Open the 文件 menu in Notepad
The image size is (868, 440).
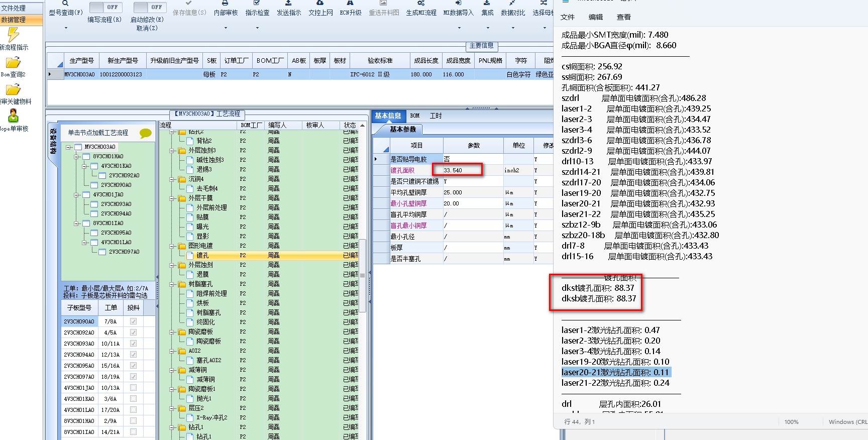tap(568, 17)
